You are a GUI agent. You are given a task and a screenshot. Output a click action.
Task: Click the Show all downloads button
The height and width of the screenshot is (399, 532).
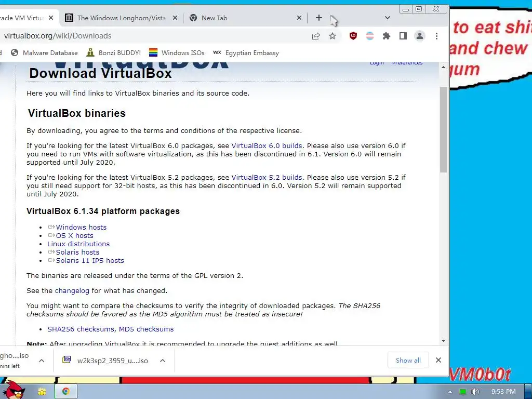point(408,360)
